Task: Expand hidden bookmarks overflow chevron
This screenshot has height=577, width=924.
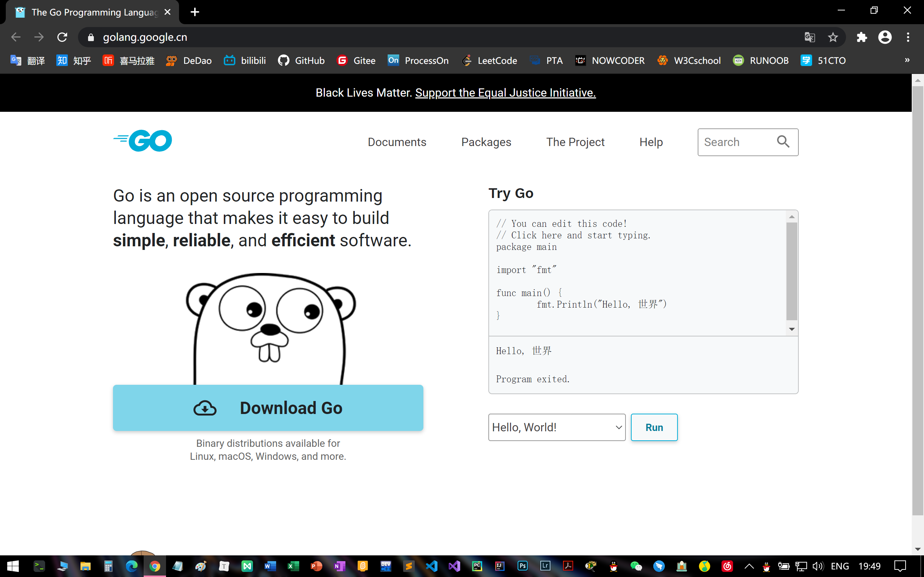Action: (907, 60)
